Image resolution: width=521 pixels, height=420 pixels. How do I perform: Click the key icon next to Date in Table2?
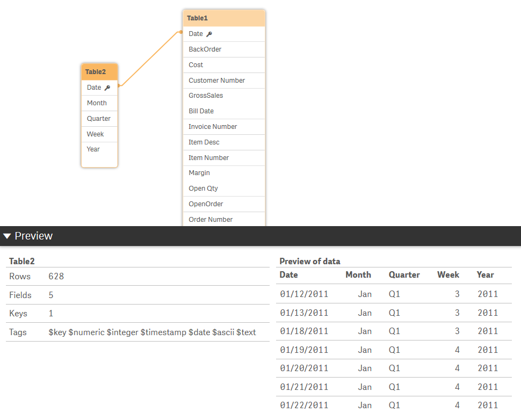(107, 88)
